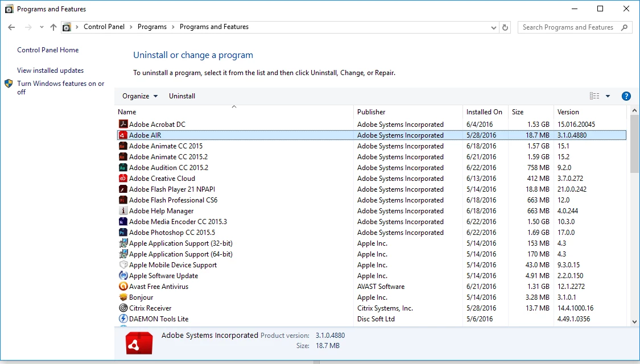
Task: Click the 758 MB size cell
Action: (x=538, y=167)
